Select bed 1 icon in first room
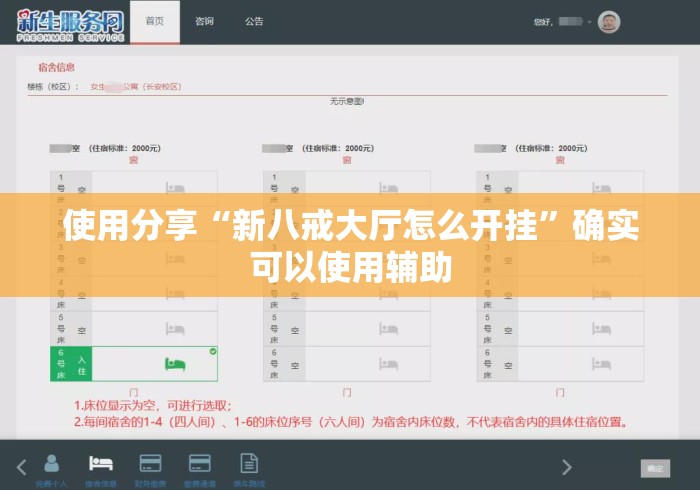The height and width of the screenshot is (490, 700). pos(175,188)
